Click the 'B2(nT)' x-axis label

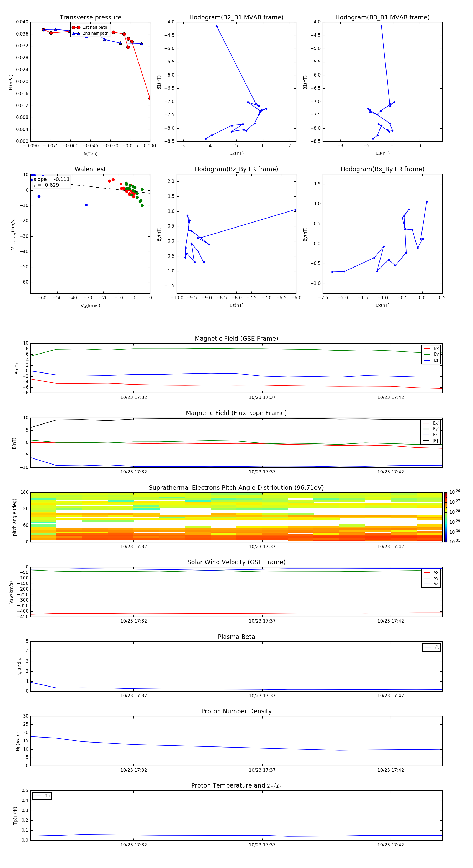click(236, 153)
